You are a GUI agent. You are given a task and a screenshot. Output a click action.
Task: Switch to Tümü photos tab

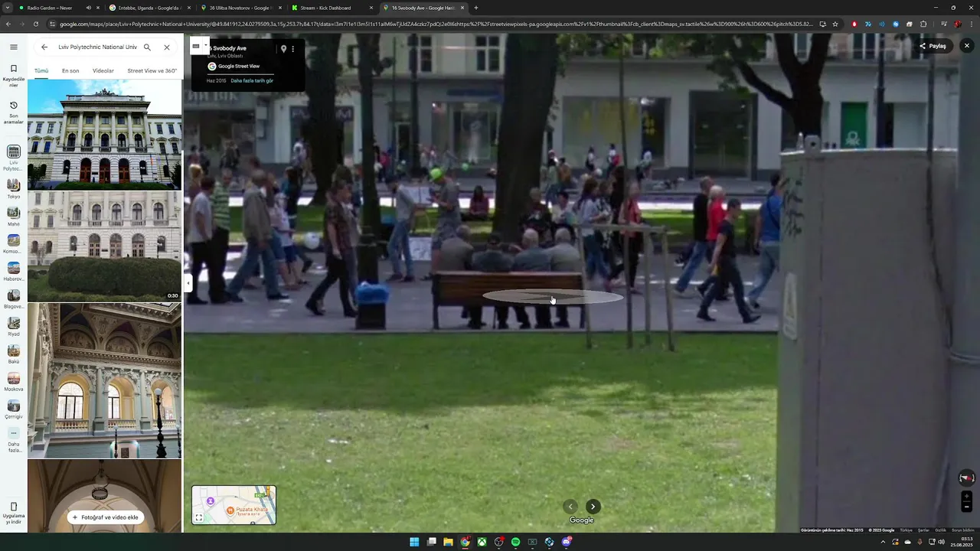pos(41,70)
